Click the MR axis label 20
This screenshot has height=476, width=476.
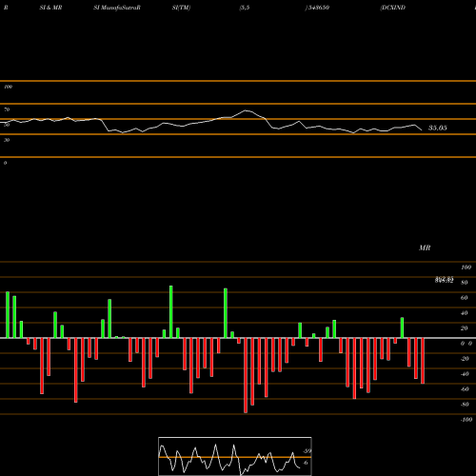coord(465,328)
